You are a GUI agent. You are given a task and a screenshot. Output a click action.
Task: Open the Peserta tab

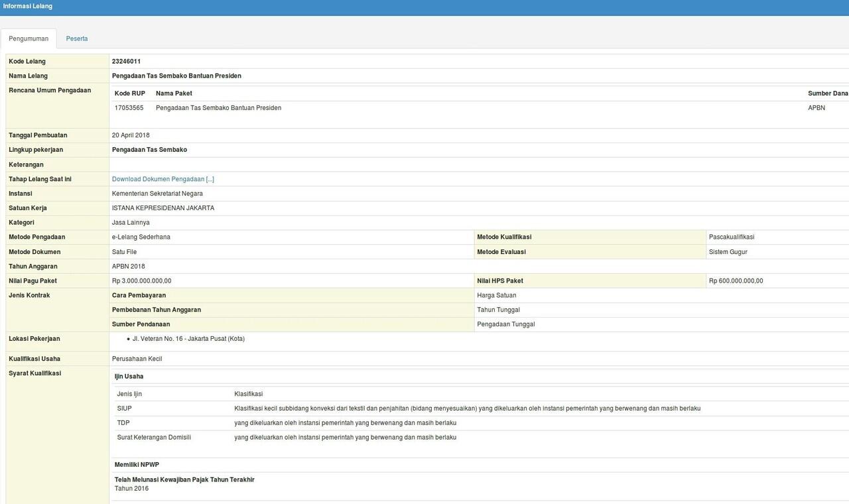click(77, 38)
